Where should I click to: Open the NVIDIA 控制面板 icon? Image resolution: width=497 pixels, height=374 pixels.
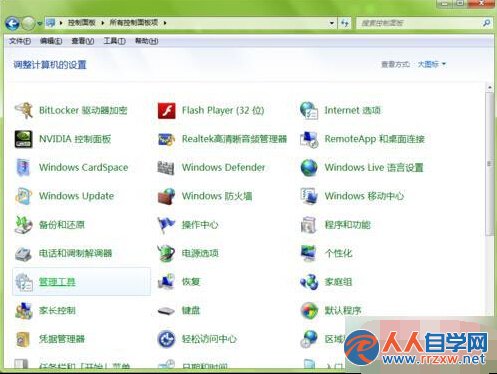24,139
